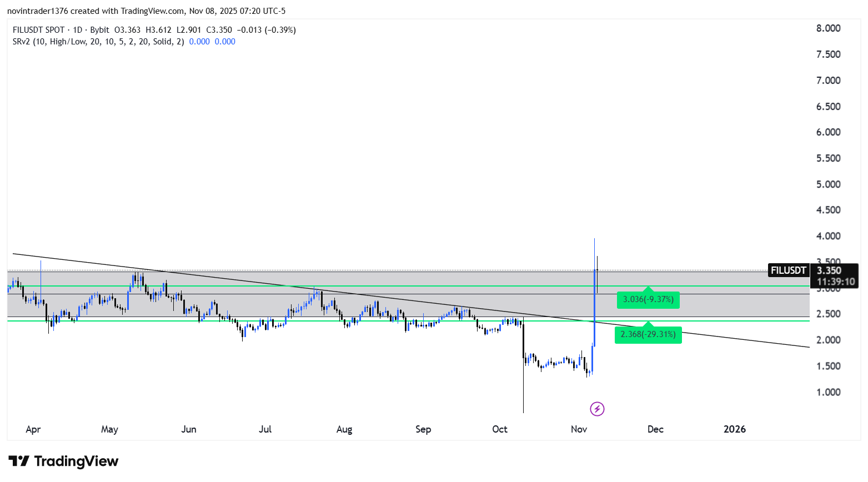Click the Aug label on time axis

(x=344, y=429)
